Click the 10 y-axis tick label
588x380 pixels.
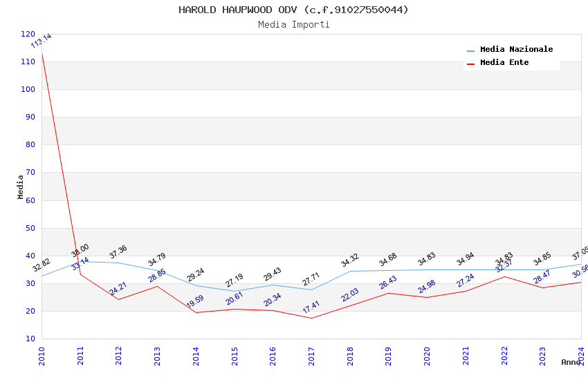tap(30, 339)
